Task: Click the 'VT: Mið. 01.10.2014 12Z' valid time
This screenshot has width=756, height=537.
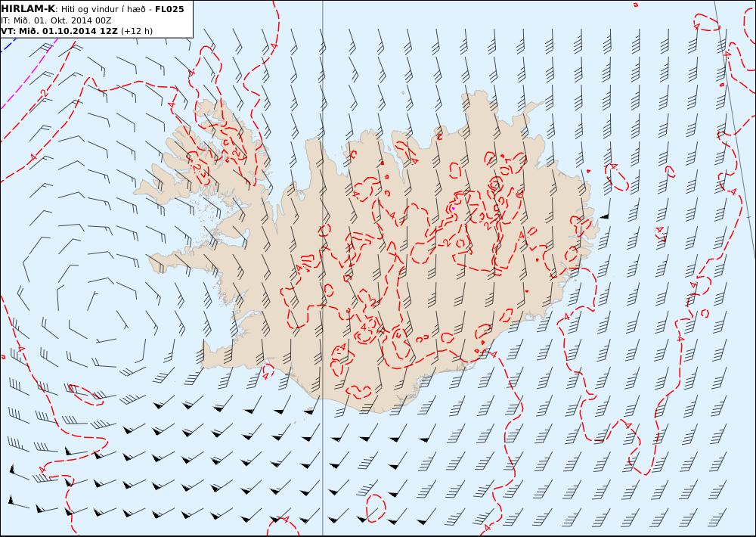Action: click(x=59, y=31)
